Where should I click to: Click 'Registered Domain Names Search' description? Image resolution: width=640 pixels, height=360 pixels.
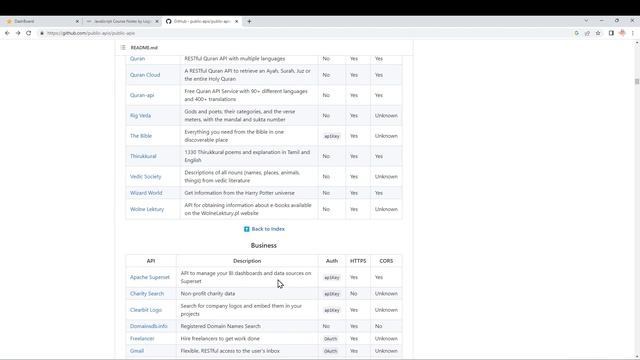[220, 326]
